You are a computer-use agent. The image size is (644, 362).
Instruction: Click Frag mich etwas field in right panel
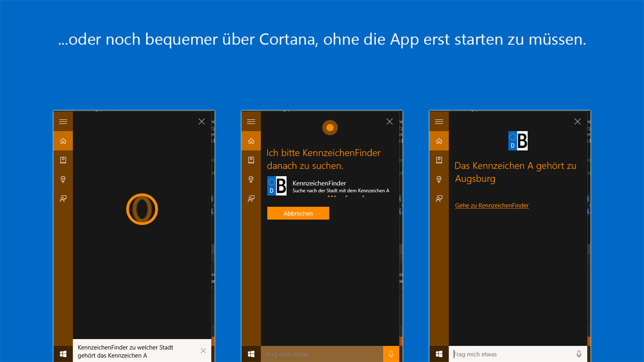pyautogui.click(x=512, y=354)
